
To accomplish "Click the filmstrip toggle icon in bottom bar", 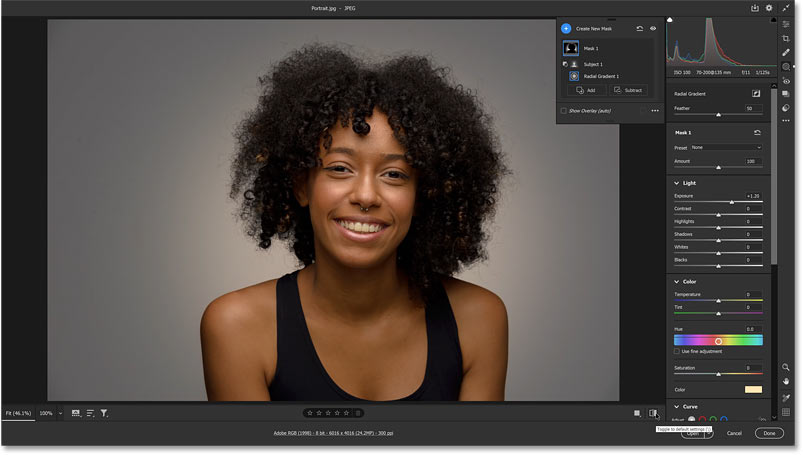I will pyautogui.click(x=76, y=413).
